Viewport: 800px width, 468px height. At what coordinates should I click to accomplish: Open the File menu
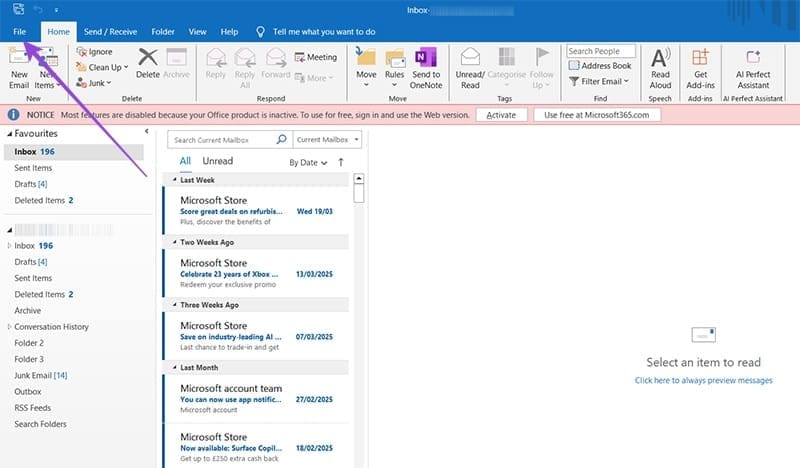click(19, 32)
